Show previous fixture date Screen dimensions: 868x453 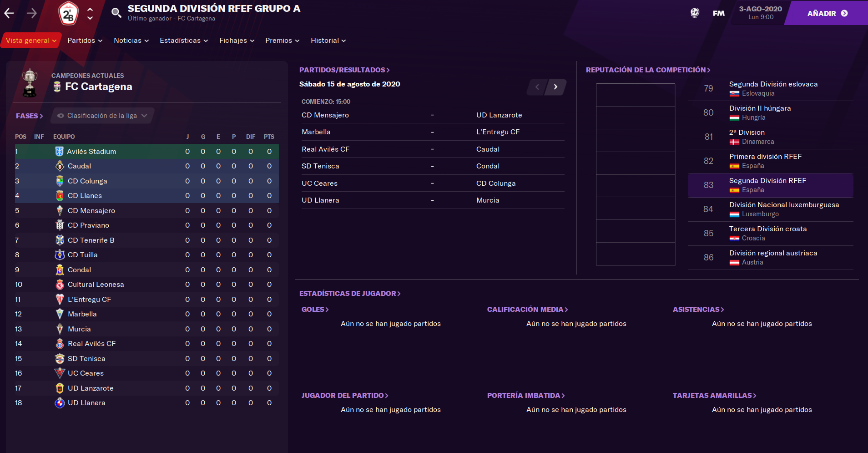point(537,87)
